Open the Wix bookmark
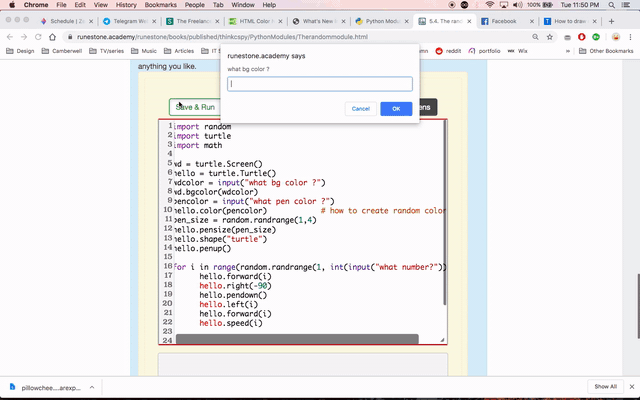The image size is (640, 400). pos(518,51)
